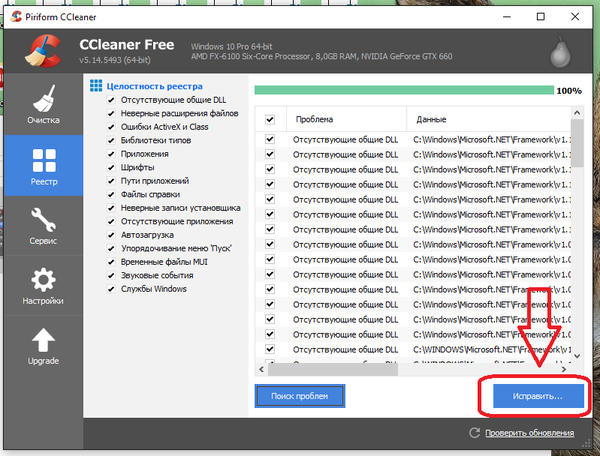Toggle select-all checkbox in table header
The image size is (600, 456).
coord(270,119)
